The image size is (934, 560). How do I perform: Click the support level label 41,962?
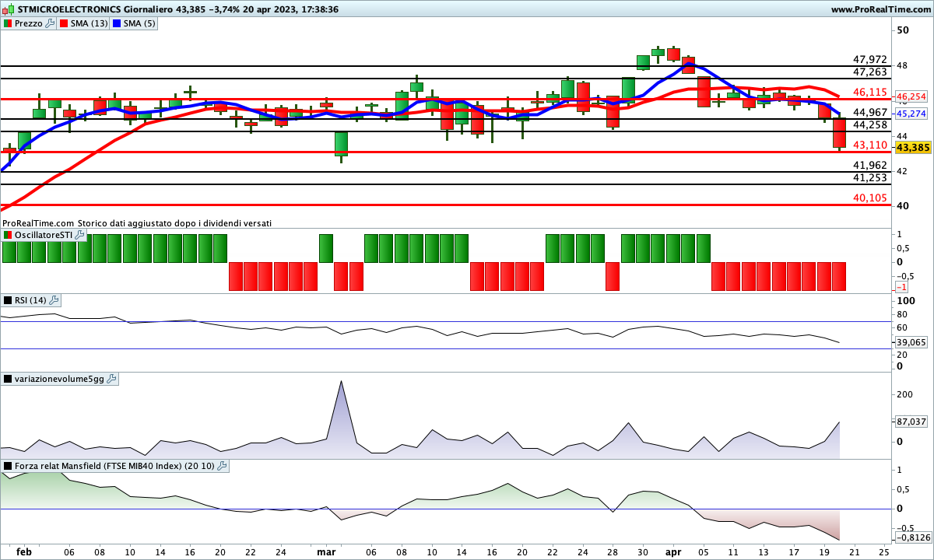click(x=870, y=165)
